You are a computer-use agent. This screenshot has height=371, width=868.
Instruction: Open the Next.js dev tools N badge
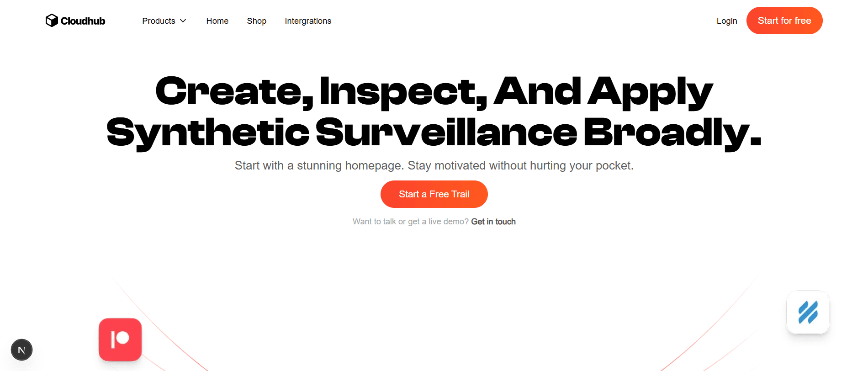21,350
